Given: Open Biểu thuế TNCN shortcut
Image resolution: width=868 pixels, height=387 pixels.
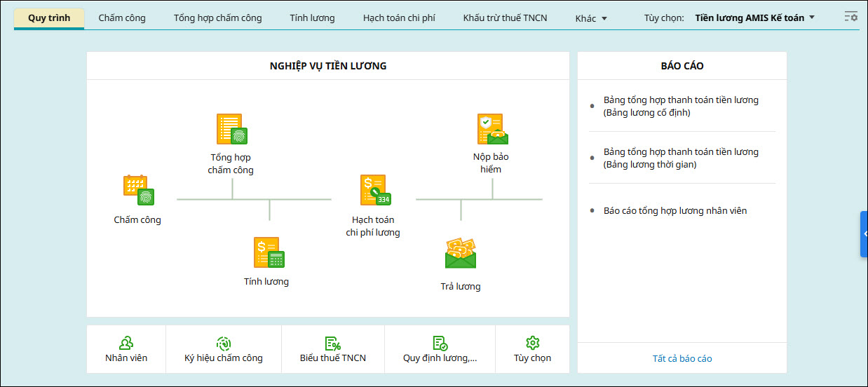Looking at the screenshot, I should pos(333,349).
